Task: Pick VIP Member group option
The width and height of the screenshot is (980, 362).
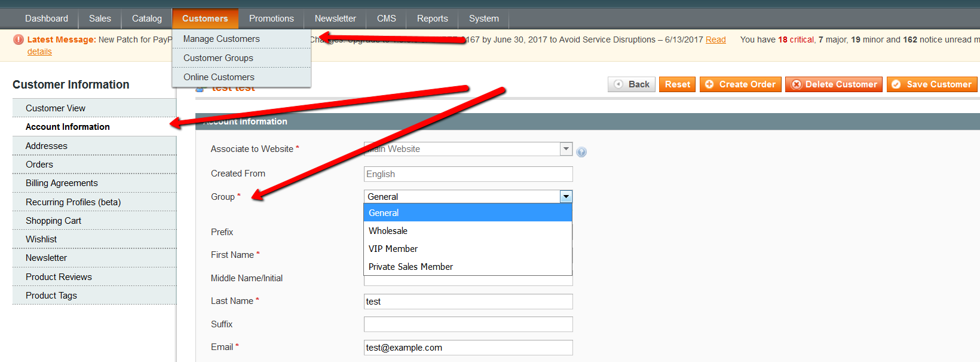Action: (468, 248)
